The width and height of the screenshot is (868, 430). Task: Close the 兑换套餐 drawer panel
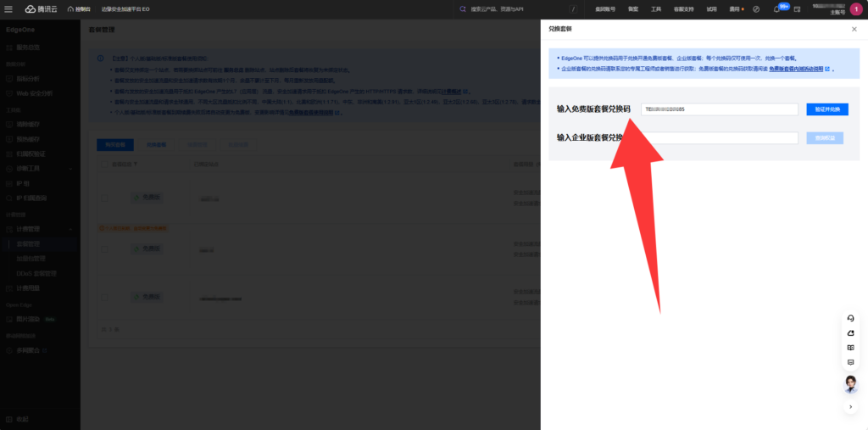click(854, 30)
